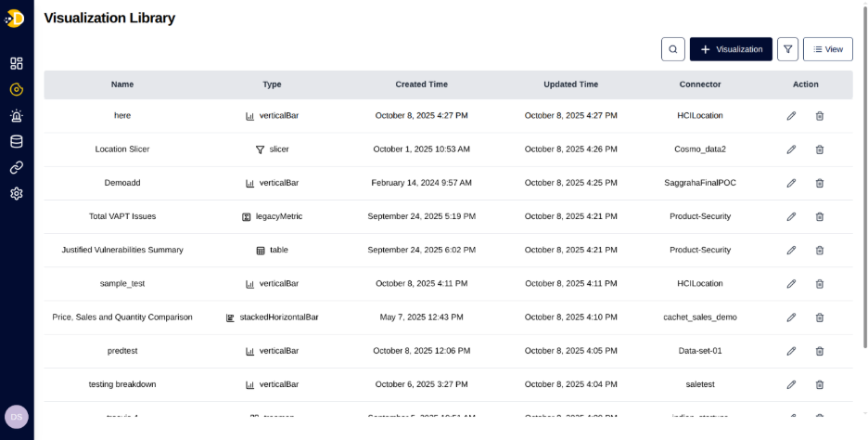Click the link chain sidebar icon

[x=16, y=168]
